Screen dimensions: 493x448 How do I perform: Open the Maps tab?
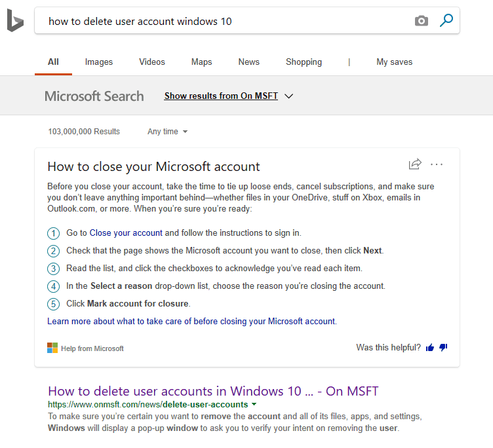[201, 62]
